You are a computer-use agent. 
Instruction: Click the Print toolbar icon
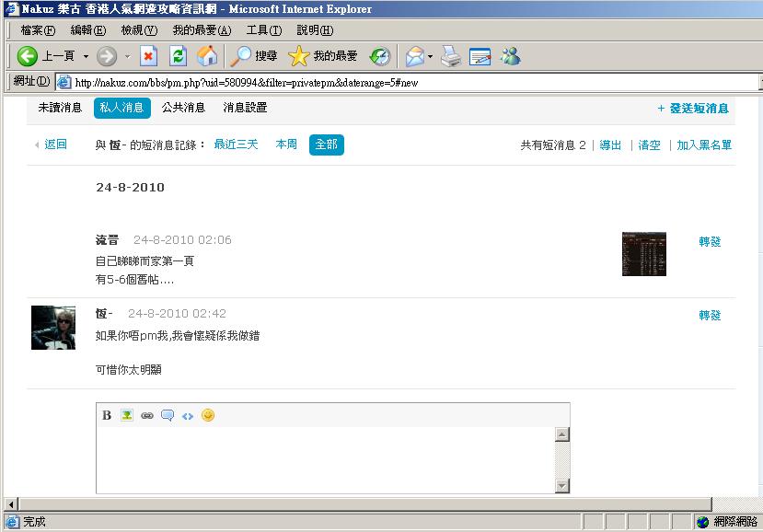[x=450, y=56]
